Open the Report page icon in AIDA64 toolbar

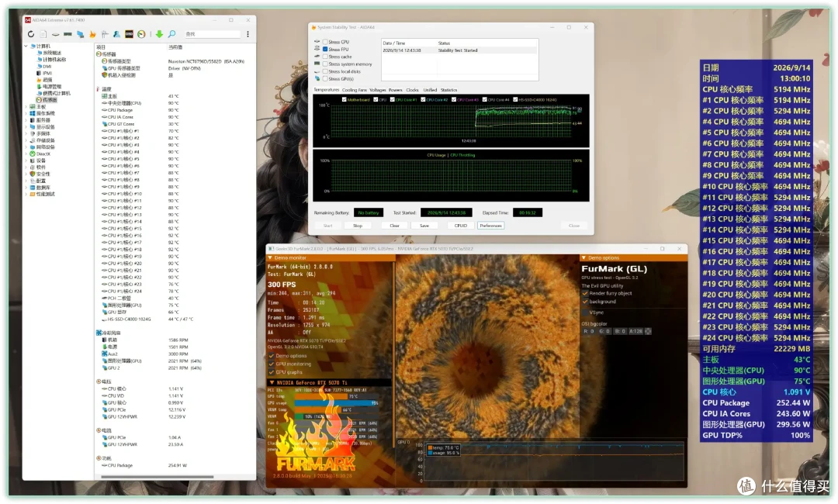(43, 34)
